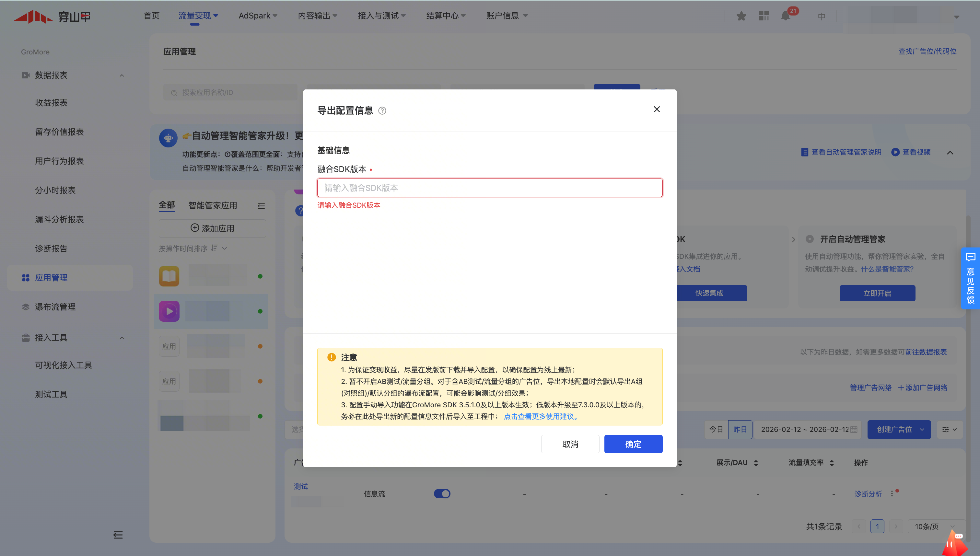Open the grid apps icon in header

click(x=764, y=16)
